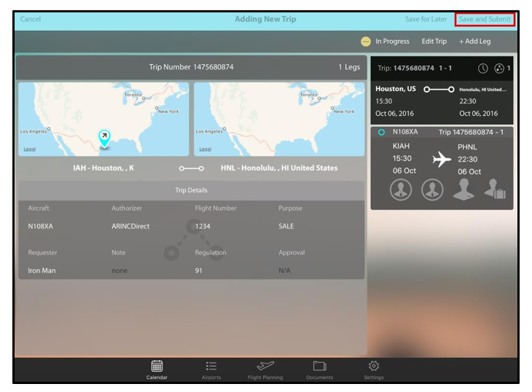Cancel adding the new trip

coord(31,19)
